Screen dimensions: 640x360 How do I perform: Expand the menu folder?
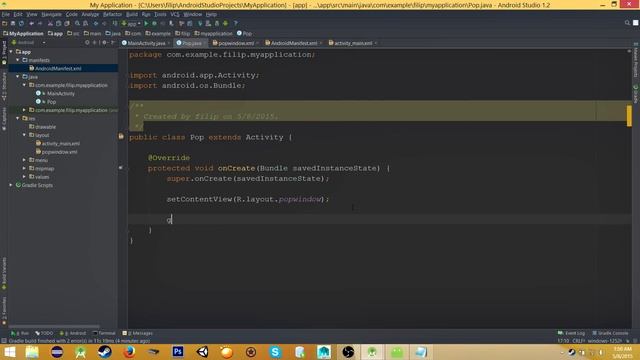pyautogui.click(x=24, y=160)
